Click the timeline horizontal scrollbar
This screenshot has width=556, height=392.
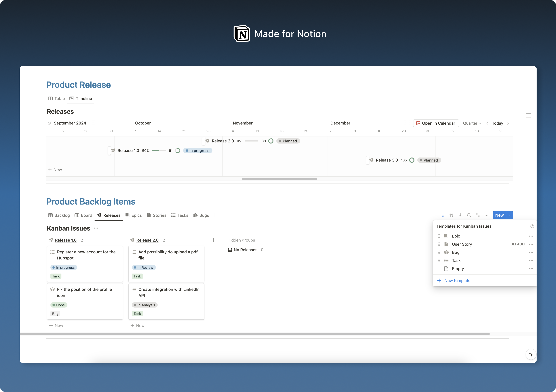[279, 179]
